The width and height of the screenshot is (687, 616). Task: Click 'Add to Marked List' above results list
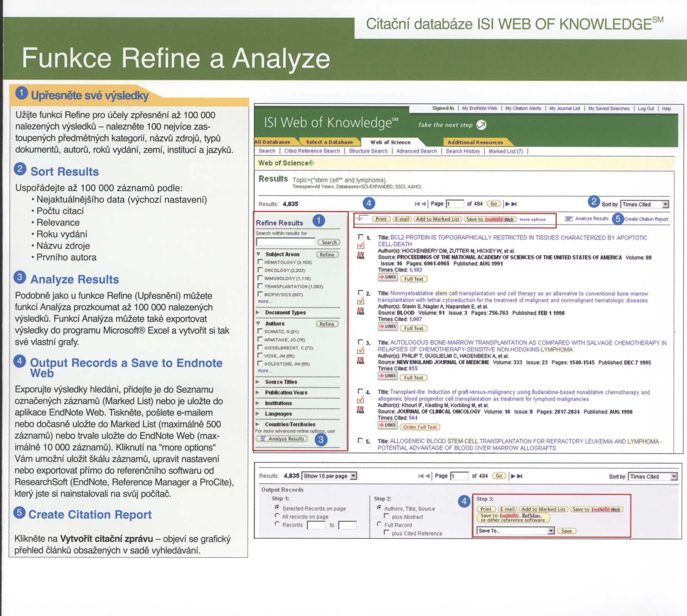coord(438,219)
